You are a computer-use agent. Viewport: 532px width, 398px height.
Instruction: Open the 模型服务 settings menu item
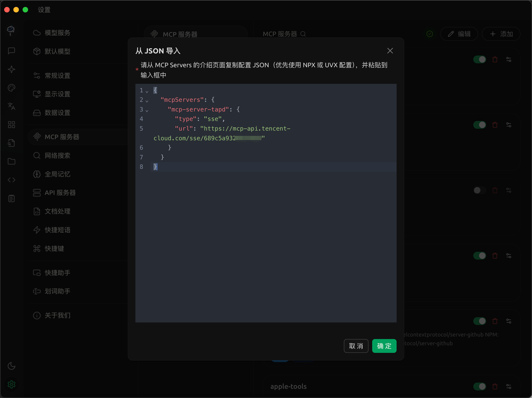(57, 33)
